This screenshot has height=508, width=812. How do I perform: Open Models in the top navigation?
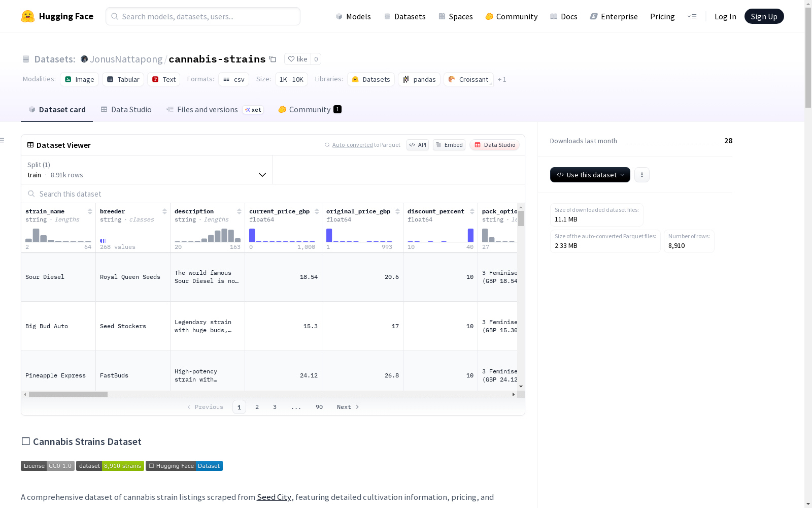[x=353, y=16]
